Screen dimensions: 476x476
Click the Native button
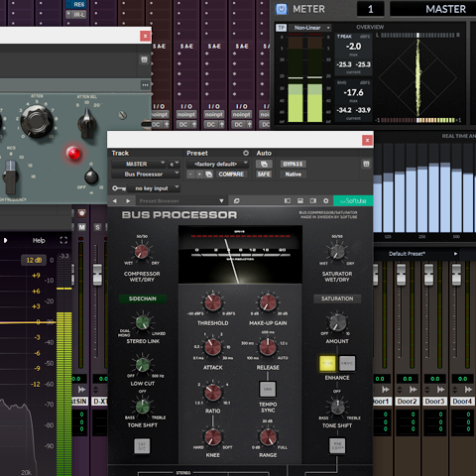click(293, 175)
